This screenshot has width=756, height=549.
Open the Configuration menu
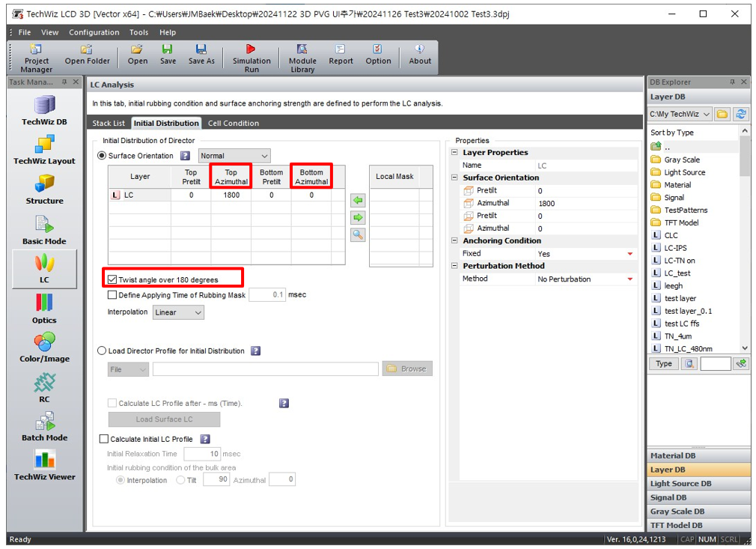(x=94, y=32)
